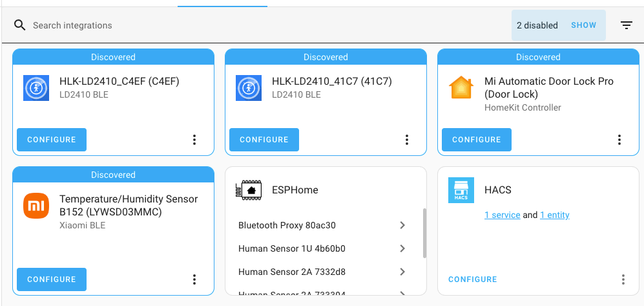Show the 2 disabled integrations
Viewport: 644px width, 306px height.
pos(583,25)
